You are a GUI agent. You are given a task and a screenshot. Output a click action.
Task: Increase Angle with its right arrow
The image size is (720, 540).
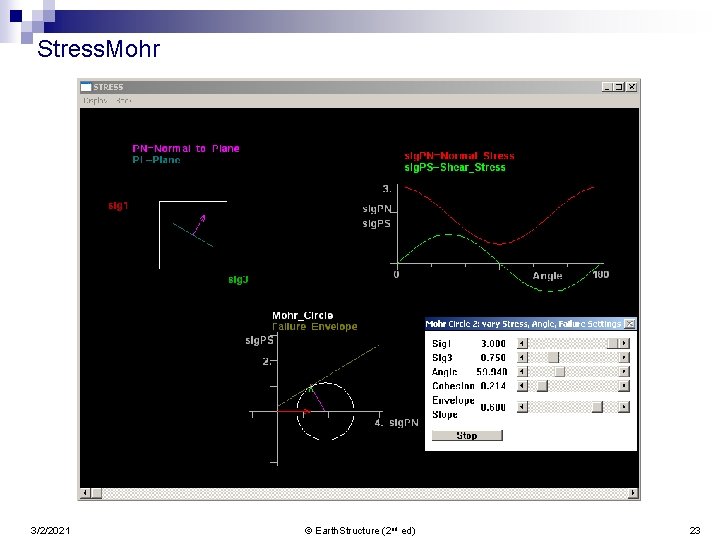tap(624, 371)
